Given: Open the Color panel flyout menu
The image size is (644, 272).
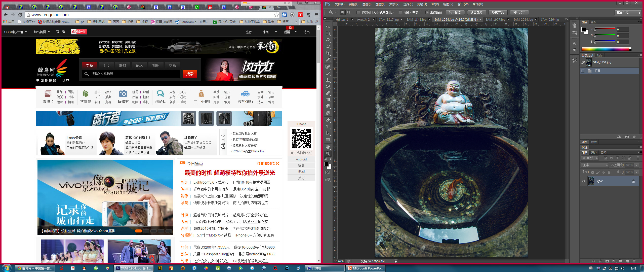Looking at the screenshot, I should [x=640, y=22].
